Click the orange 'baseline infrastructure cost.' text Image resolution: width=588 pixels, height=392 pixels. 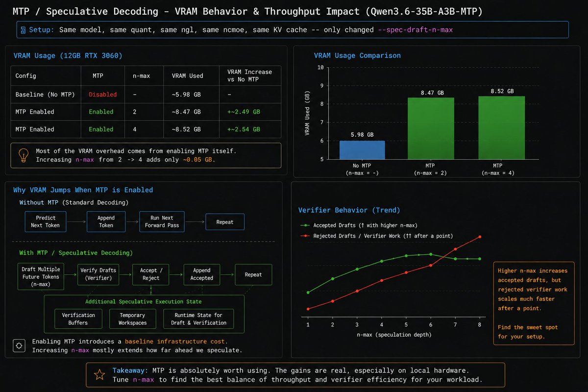tap(176, 341)
